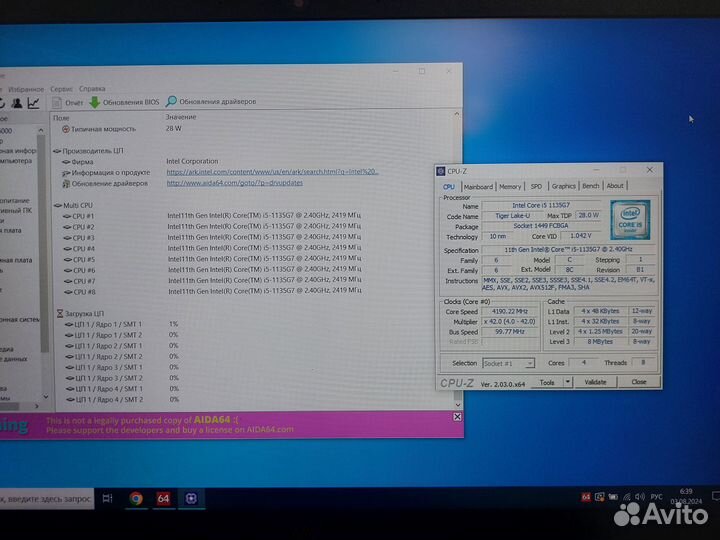Select the CPU #7 row

(212, 281)
